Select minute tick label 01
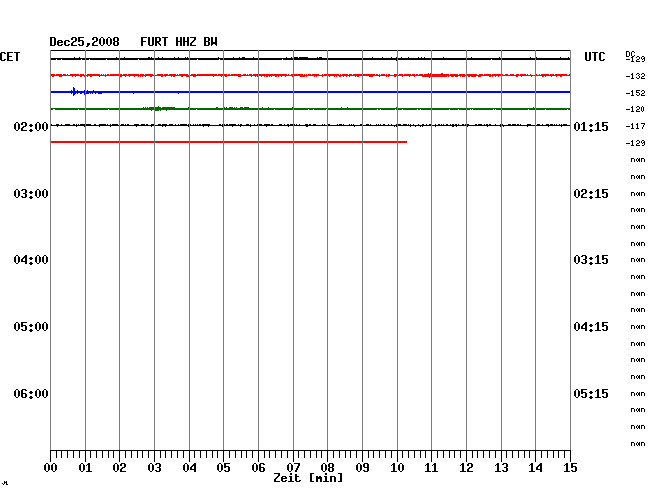This screenshot has height=494, width=650. 85,468
